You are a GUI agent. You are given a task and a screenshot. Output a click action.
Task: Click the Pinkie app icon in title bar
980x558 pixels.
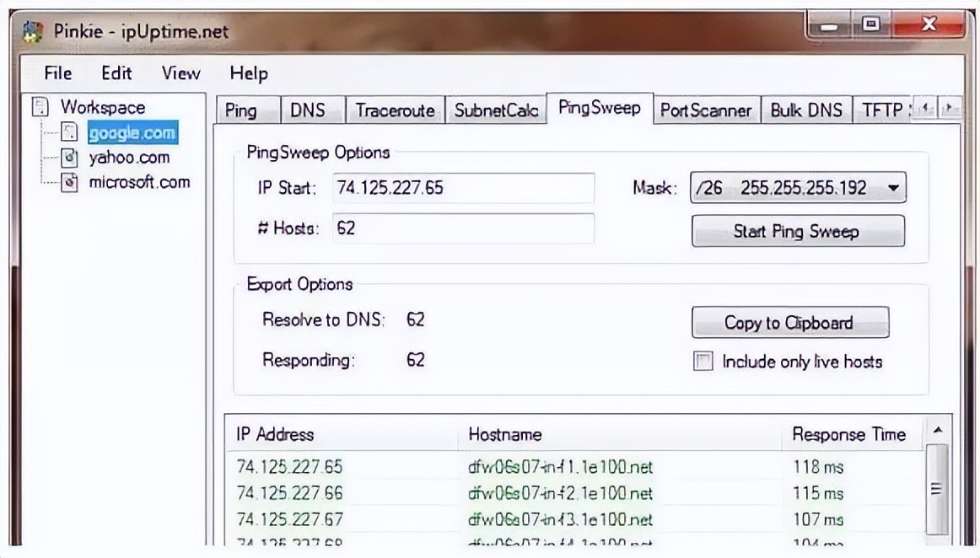pyautogui.click(x=33, y=31)
